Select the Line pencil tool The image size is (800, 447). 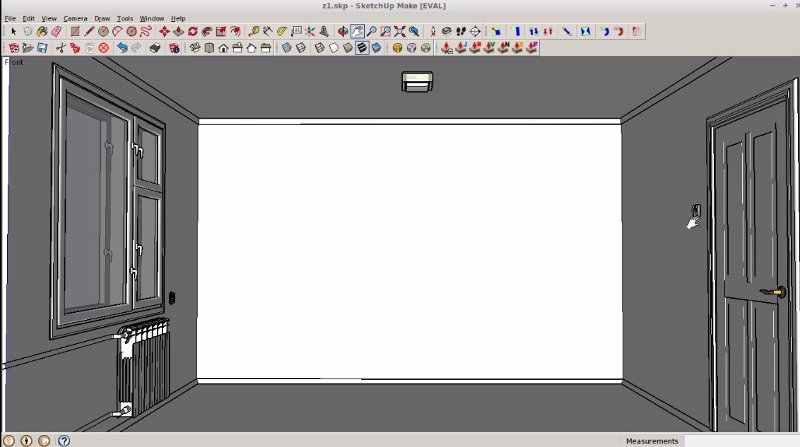point(89,32)
